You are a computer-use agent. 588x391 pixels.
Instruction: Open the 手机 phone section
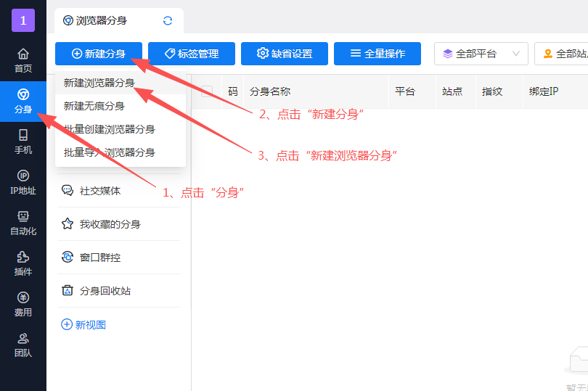click(23, 141)
